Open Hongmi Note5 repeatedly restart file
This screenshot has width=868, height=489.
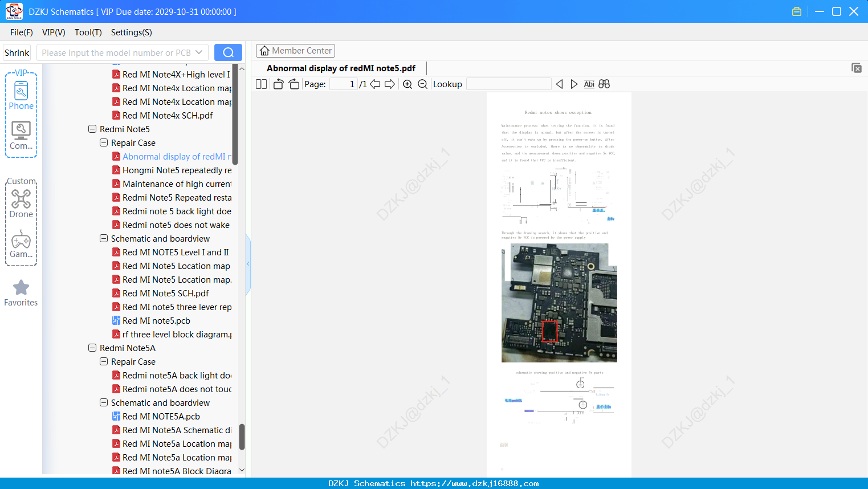[172, 170]
